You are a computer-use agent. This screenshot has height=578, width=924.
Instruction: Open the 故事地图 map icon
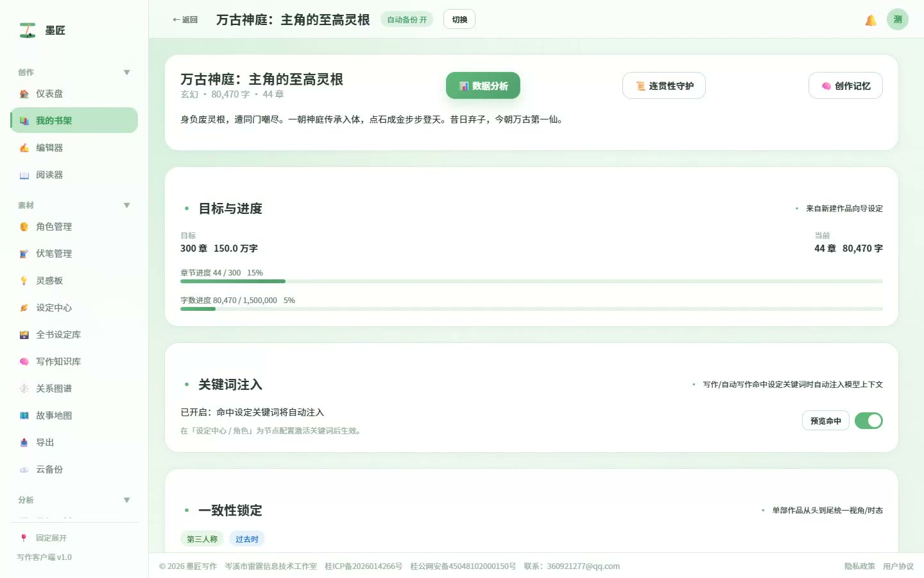tap(24, 416)
